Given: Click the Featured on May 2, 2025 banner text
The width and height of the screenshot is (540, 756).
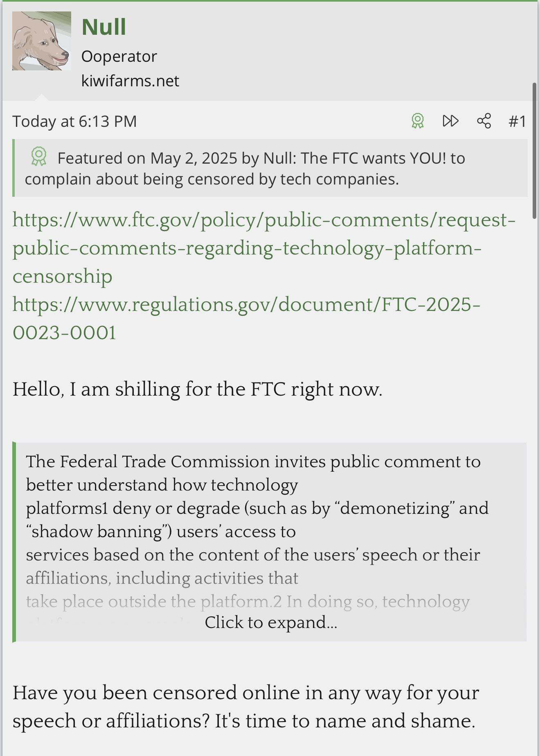Looking at the screenshot, I should [245, 169].
